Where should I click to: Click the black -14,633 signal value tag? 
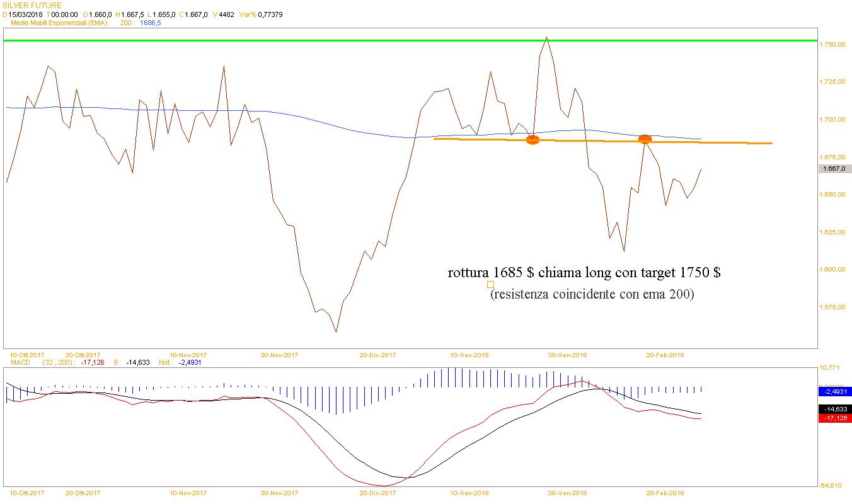click(834, 409)
